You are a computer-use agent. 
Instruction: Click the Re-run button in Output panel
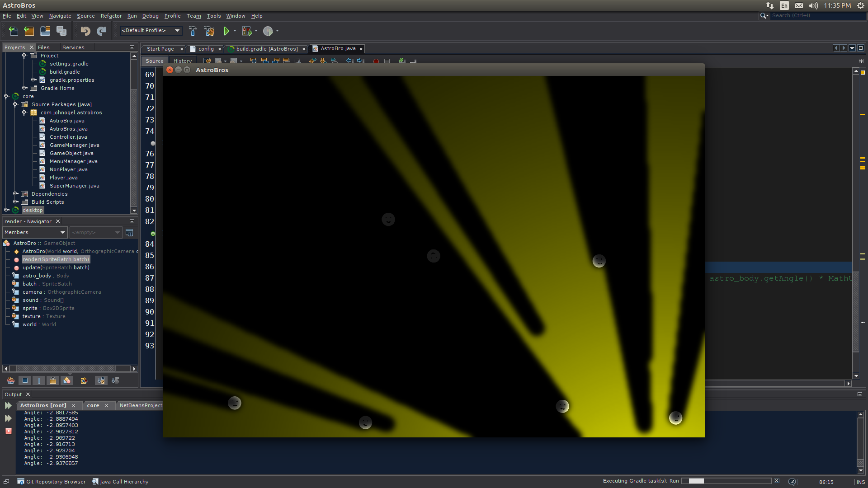click(x=8, y=406)
